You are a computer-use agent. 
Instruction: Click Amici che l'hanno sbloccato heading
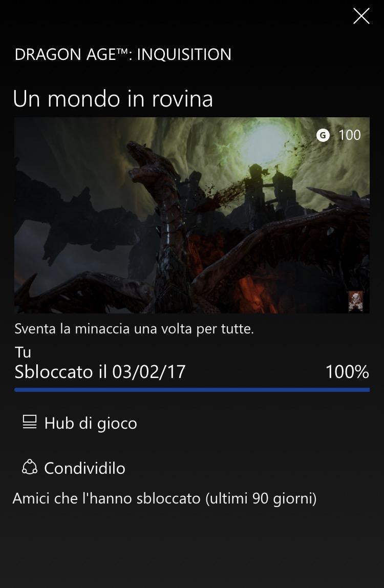tap(165, 499)
